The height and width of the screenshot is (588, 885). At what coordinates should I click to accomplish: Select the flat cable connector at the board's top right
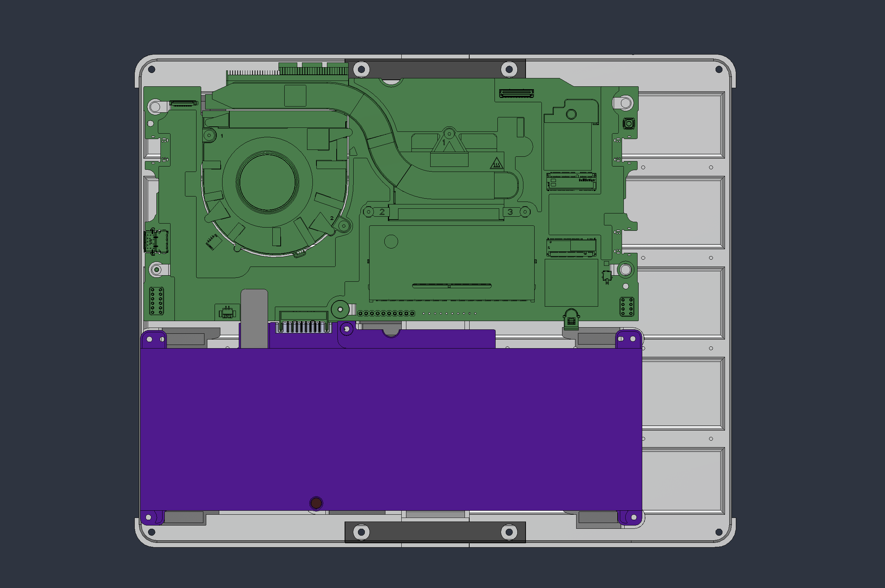(x=517, y=94)
